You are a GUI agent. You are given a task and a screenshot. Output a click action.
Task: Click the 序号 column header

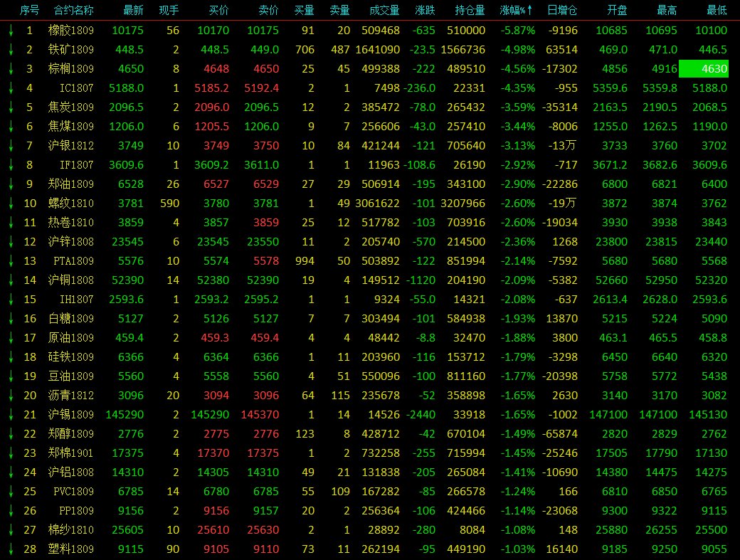tap(29, 11)
